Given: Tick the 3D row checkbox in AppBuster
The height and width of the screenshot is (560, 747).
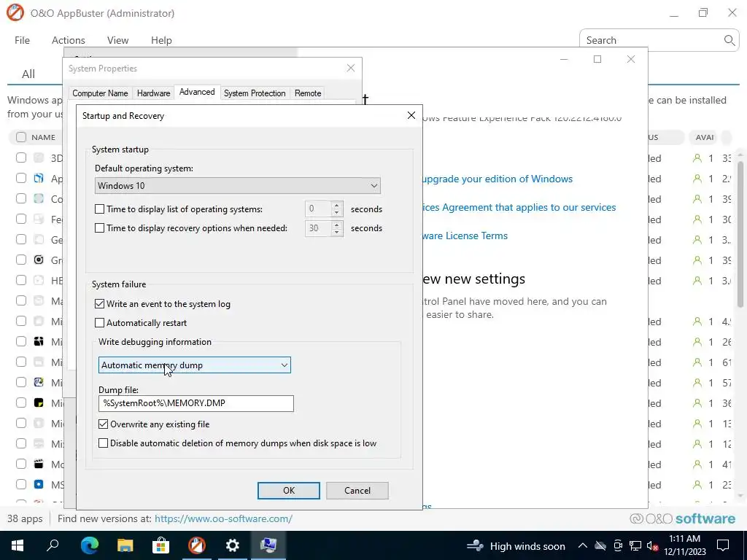Looking at the screenshot, I should pyautogui.click(x=21, y=157).
